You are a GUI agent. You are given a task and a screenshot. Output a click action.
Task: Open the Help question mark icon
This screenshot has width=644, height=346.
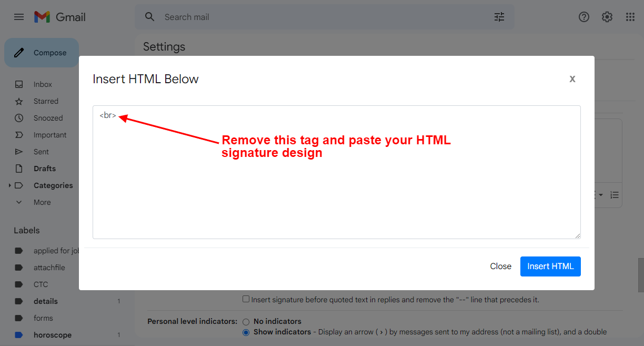click(x=584, y=17)
